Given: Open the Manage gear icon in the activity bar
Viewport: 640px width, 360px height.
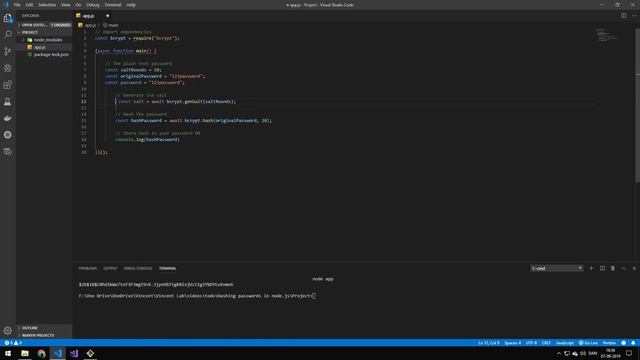Looking at the screenshot, I should [x=8, y=331].
